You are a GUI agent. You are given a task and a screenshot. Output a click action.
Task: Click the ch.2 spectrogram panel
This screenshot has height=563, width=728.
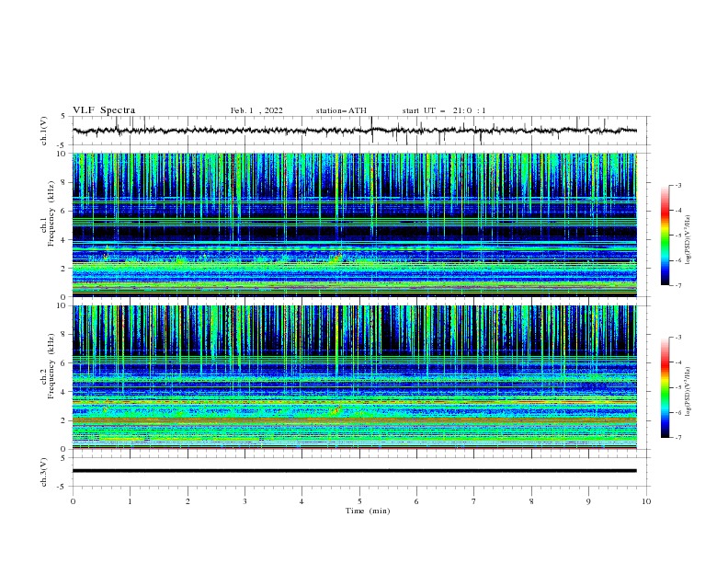coord(355,377)
